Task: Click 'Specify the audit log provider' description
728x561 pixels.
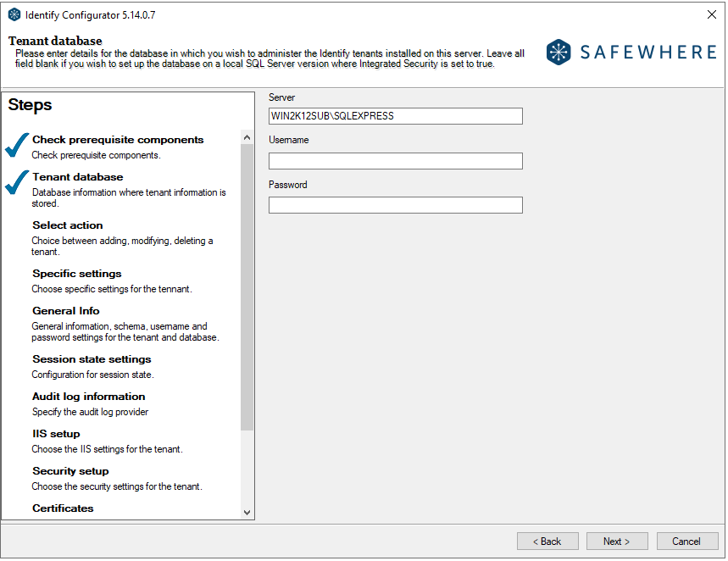Action: 90,412
